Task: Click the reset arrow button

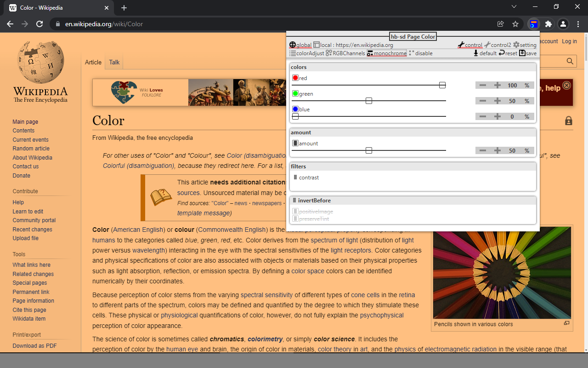Action: point(508,53)
